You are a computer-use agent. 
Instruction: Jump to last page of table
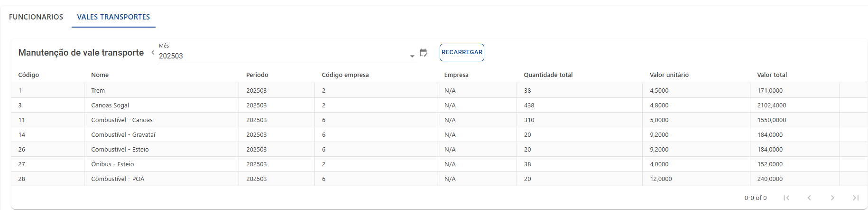[856, 198]
